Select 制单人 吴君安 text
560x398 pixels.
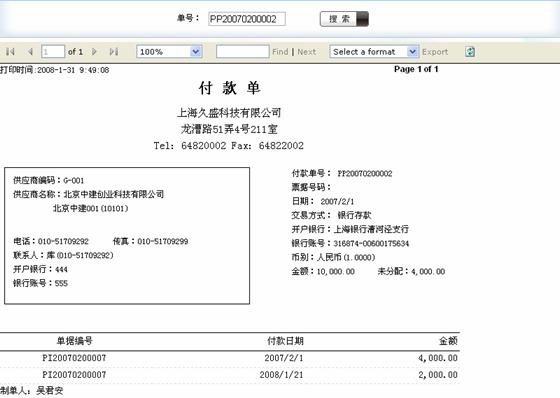coord(32,390)
